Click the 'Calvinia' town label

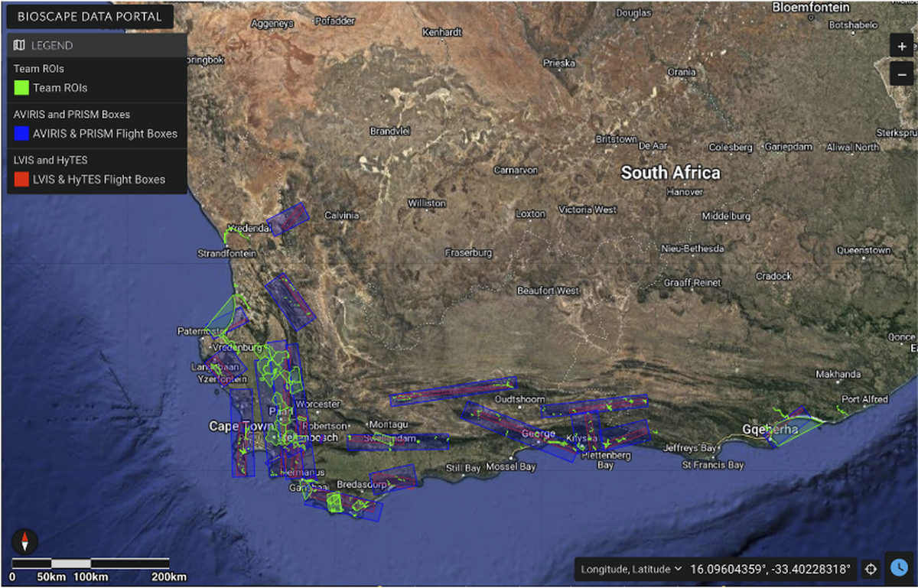(x=341, y=215)
